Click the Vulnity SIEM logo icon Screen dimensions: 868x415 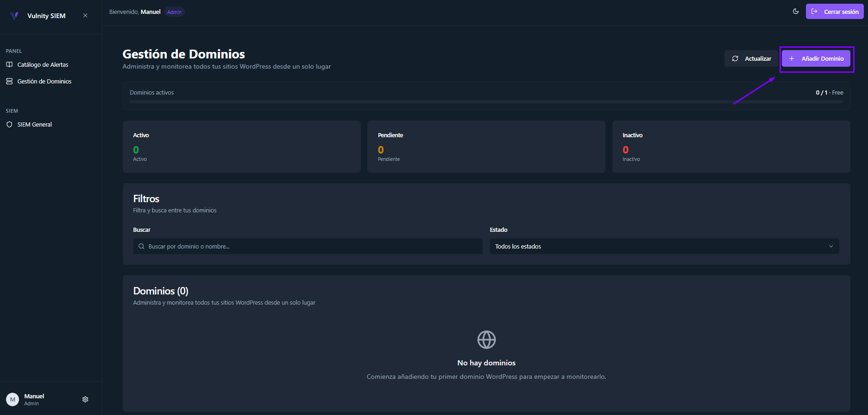[14, 16]
